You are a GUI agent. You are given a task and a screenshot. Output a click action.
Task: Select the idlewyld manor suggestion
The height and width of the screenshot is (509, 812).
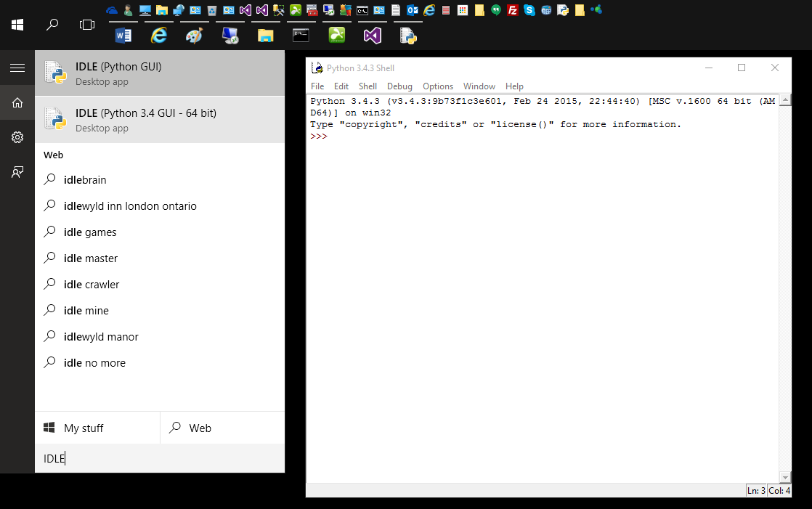coord(160,337)
